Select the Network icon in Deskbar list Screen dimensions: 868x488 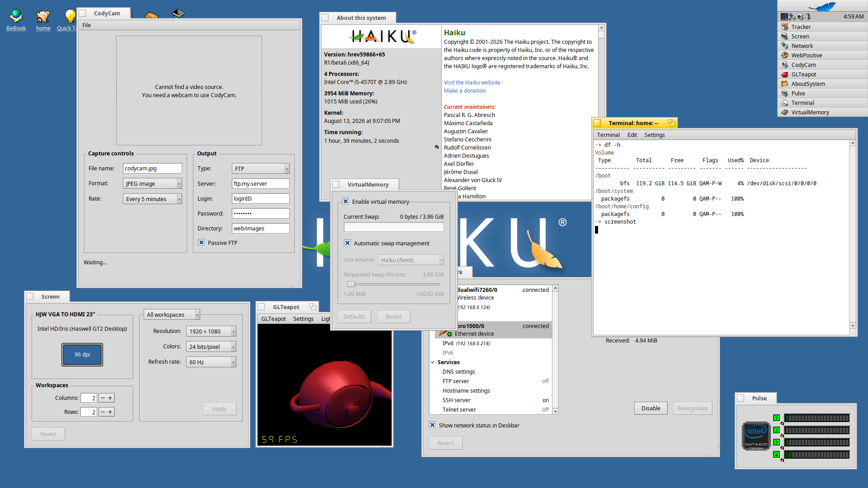(x=785, y=46)
